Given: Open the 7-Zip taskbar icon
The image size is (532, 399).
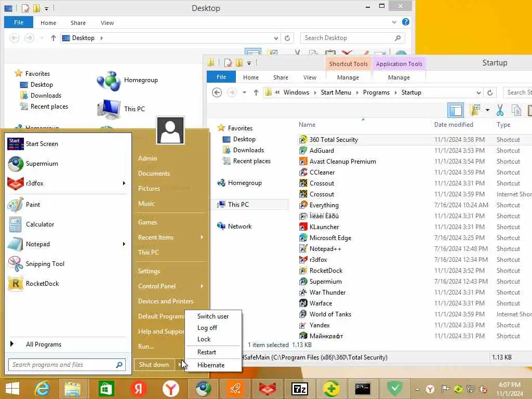Looking at the screenshot, I should 300,389.
